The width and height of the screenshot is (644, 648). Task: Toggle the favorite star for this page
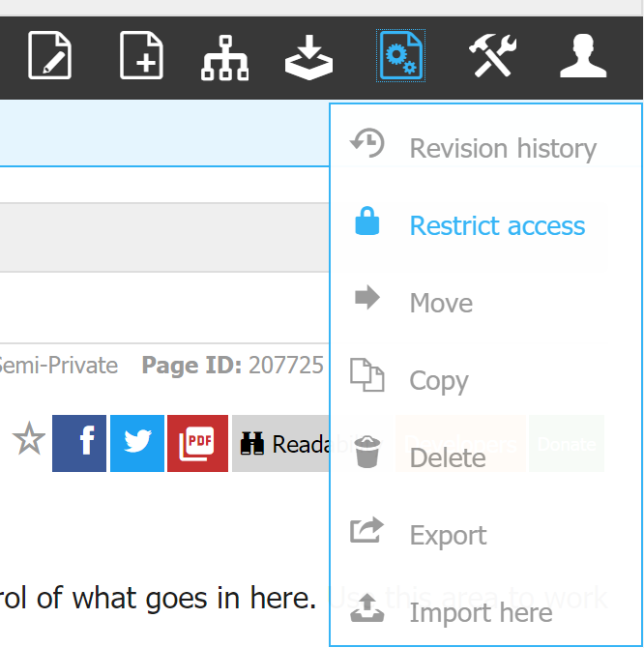tap(29, 442)
